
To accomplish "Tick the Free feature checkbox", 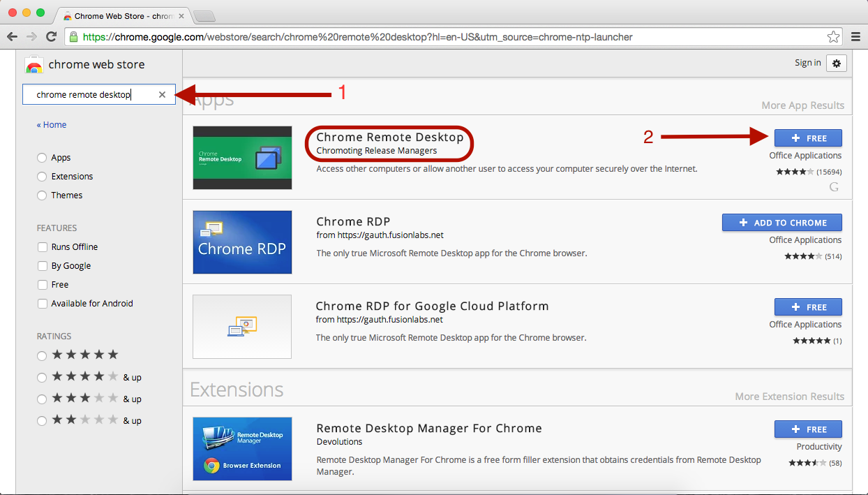I will click(43, 285).
